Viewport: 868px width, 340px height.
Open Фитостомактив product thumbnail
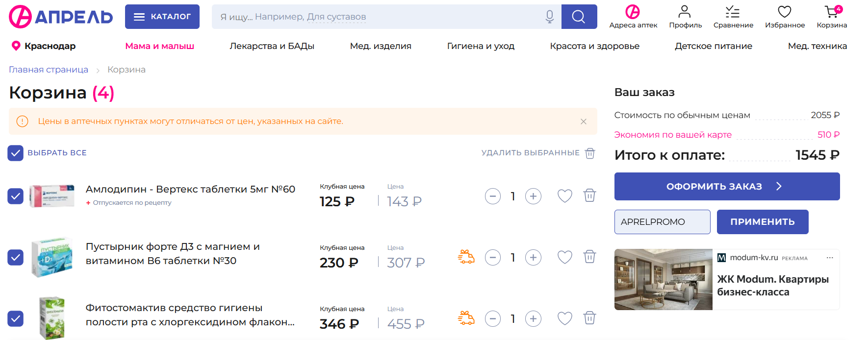[x=52, y=318]
